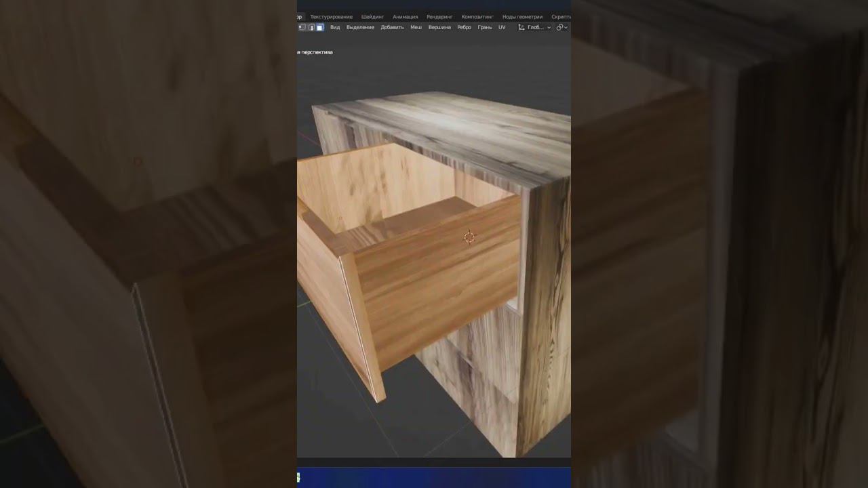Switch to the Текстурирование workspace tab
Image resolution: width=868 pixels, height=488 pixels.
[331, 16]
